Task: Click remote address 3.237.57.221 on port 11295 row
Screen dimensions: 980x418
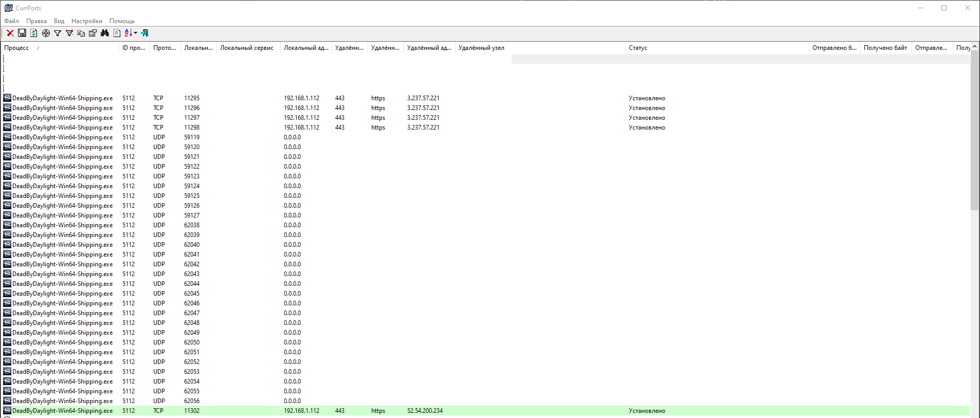Action: (x=423, y=98)
